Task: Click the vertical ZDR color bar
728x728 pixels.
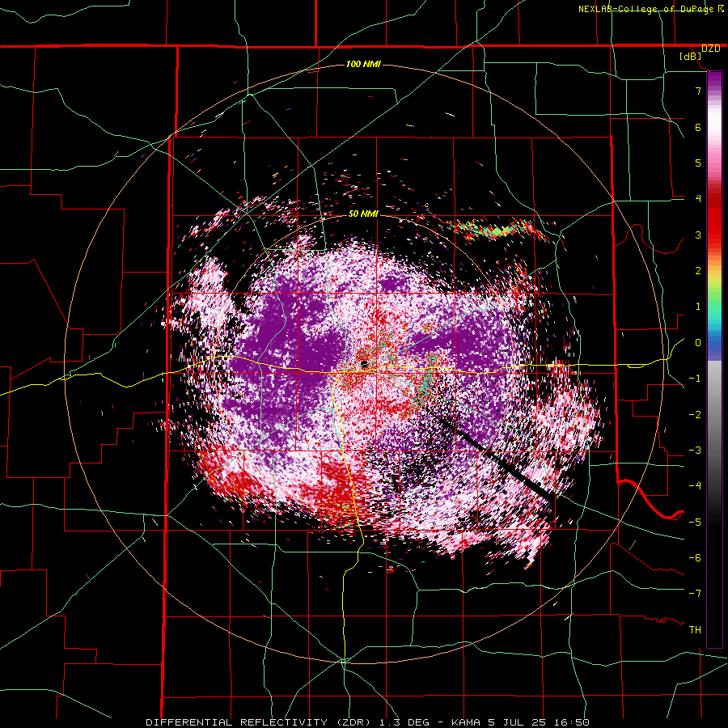Action: (714, 360)
